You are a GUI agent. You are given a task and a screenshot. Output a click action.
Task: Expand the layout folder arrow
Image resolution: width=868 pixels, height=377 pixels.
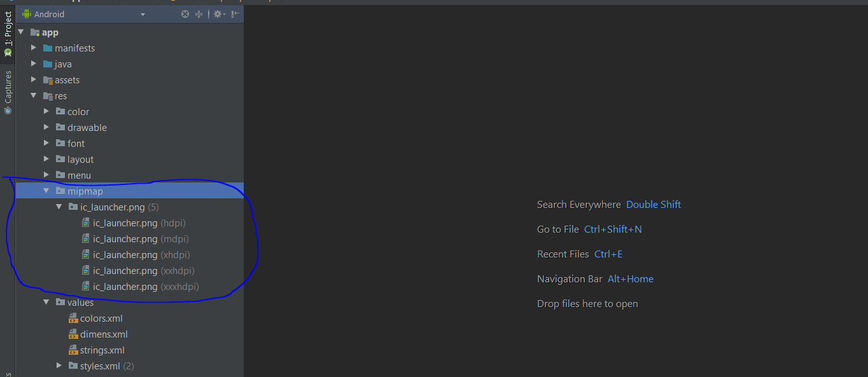pos(46,160)
